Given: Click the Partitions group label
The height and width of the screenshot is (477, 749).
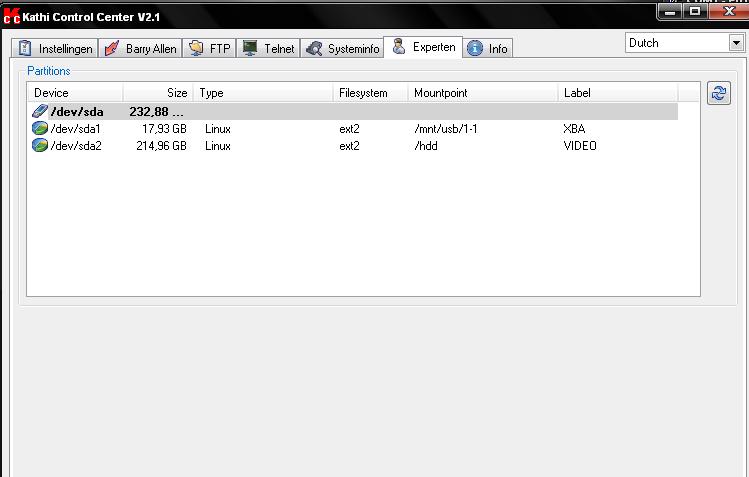Looking at the screenshot, I should pyautogui.click(x=49, y=71).
